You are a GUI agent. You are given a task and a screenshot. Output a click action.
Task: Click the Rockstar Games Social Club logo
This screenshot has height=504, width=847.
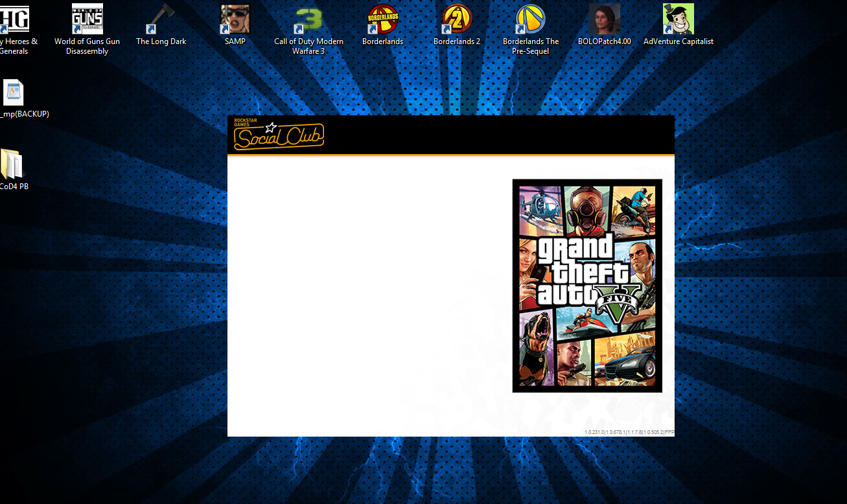click(279, 135)
